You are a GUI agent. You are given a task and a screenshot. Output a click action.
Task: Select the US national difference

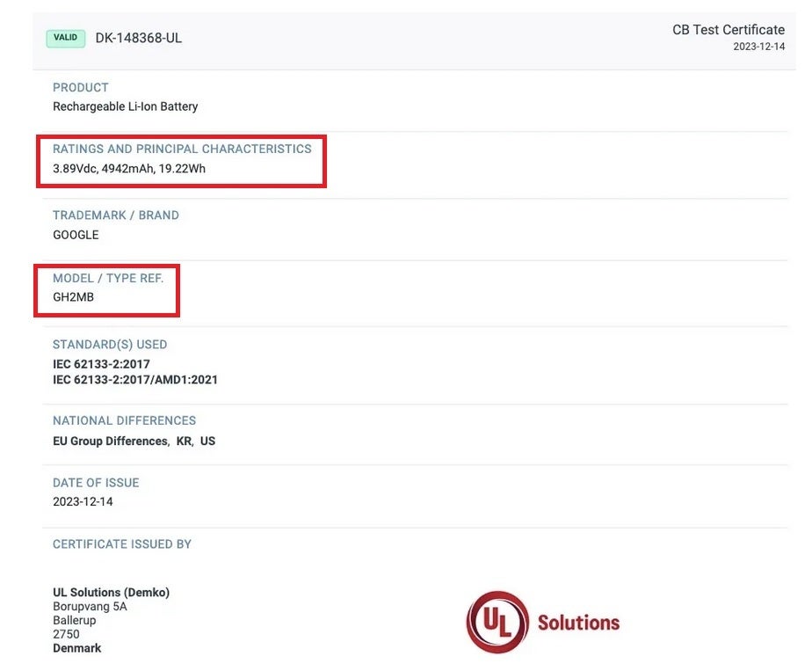pos(207,441)
